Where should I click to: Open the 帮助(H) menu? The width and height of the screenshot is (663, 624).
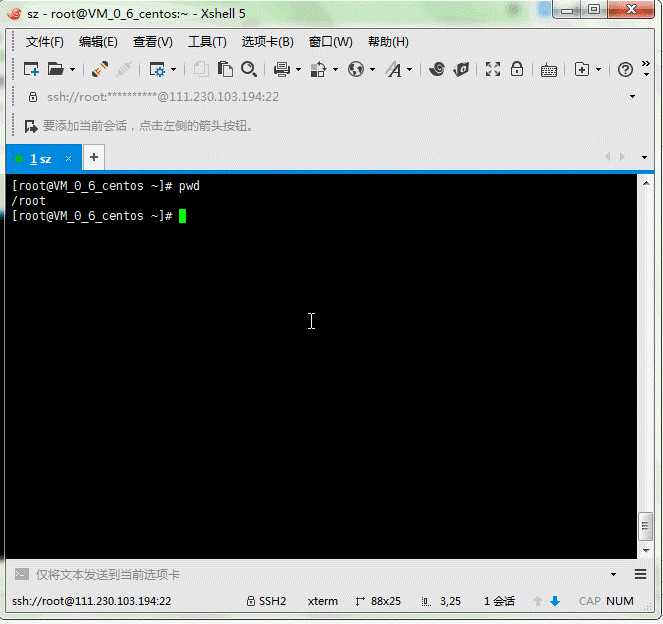(x=388, y=42)
